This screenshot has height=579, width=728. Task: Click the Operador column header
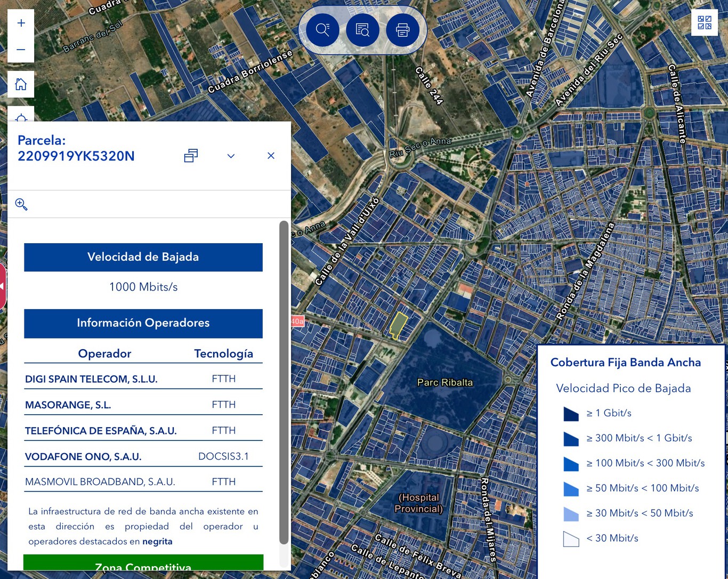pyautogui.click(x=104, y=353)
